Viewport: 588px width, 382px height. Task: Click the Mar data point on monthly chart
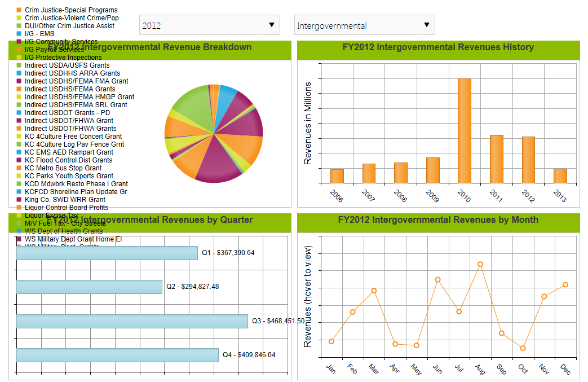374,291
